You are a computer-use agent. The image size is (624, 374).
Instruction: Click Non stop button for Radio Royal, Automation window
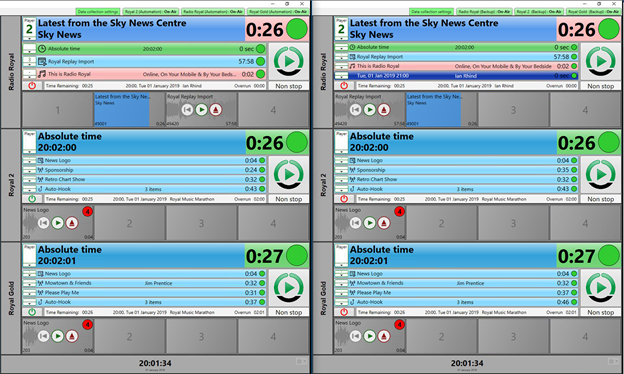(289, 86)
